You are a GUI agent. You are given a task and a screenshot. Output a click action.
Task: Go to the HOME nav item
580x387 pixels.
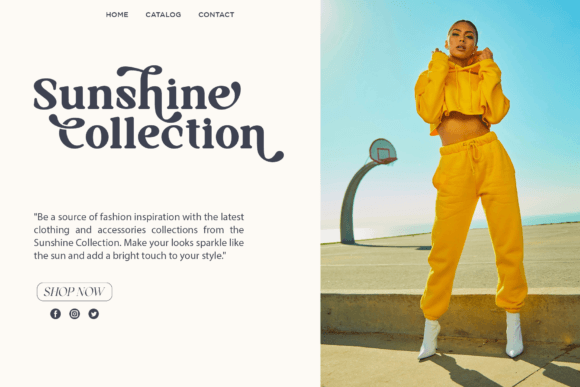click(x=117, y=15)
